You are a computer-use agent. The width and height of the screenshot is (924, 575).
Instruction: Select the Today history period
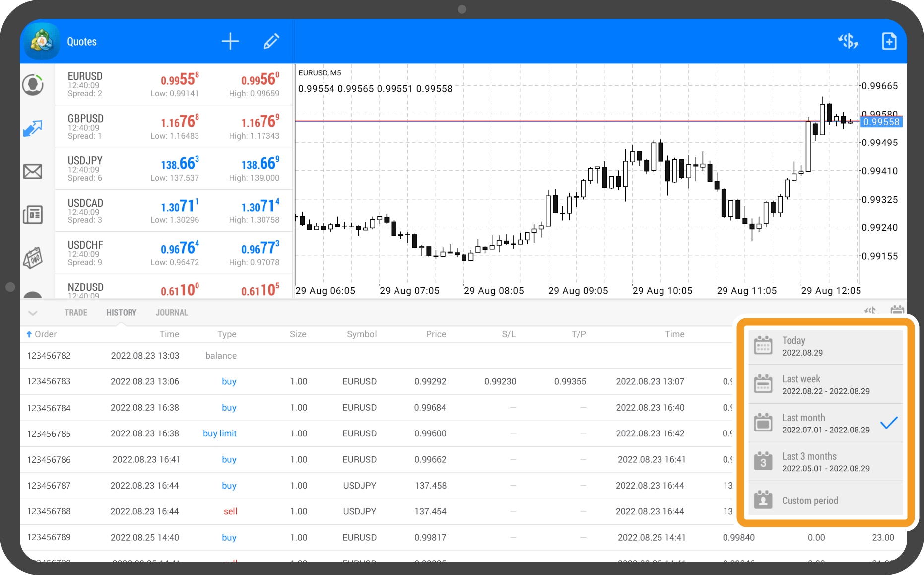coord(825,345)
